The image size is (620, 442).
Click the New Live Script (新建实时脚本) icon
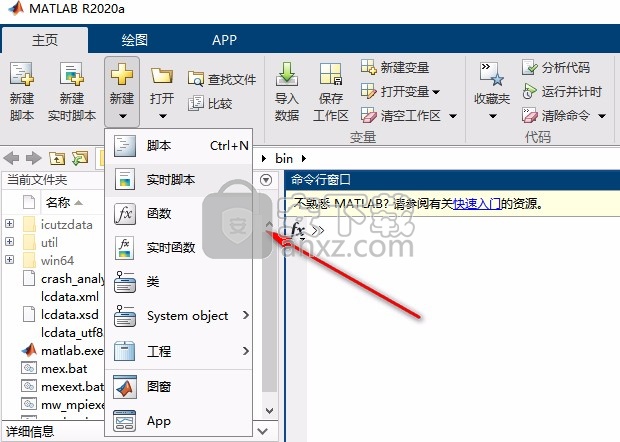(x=72, y=74)
